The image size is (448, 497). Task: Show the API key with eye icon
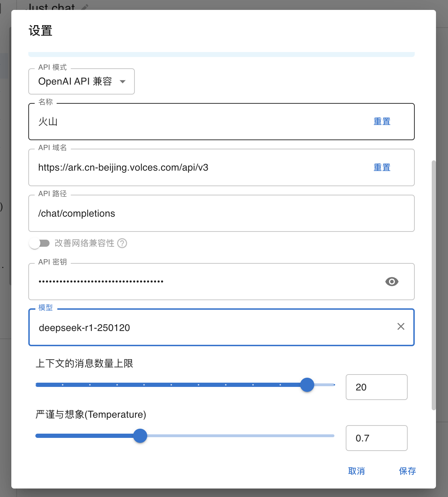point(392,282)
